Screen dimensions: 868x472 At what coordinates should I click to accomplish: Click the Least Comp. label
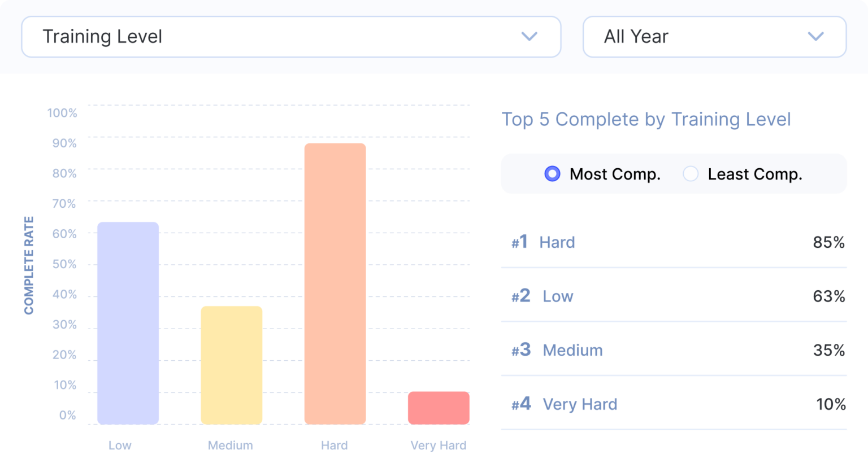point(754,174)
